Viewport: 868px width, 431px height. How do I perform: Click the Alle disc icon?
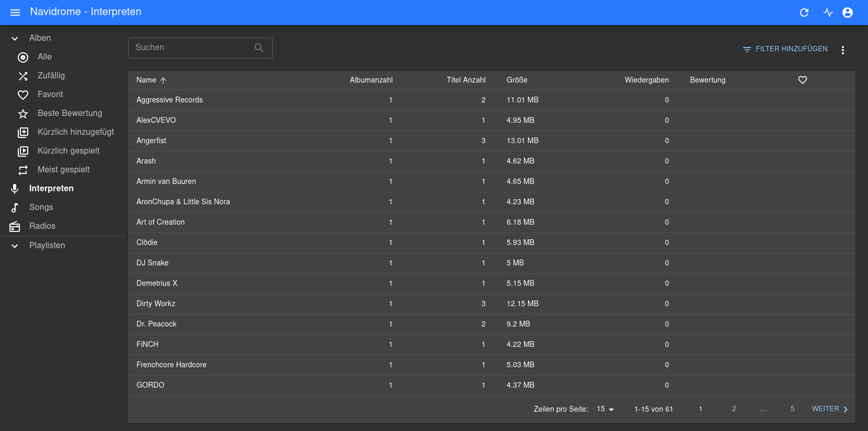[23, 57]
